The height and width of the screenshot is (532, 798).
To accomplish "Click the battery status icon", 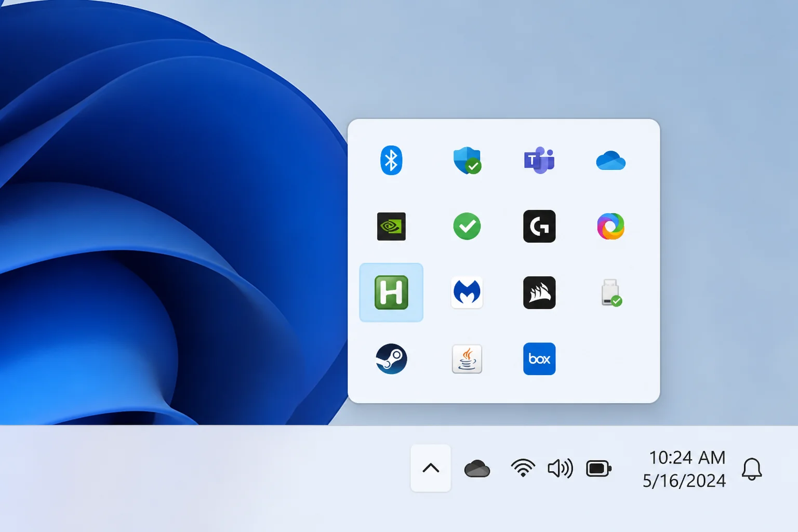I will pos(598,469).
